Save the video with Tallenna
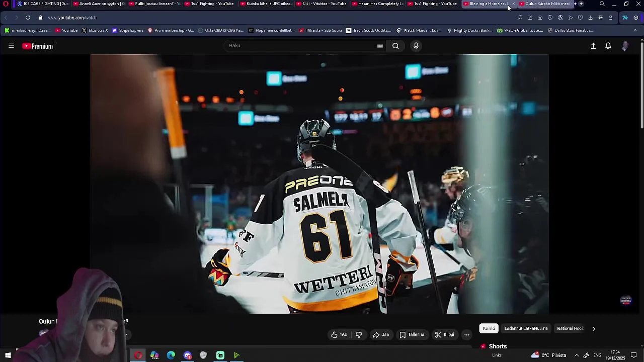Screen dimensions: 644x362 pos(412,335)
